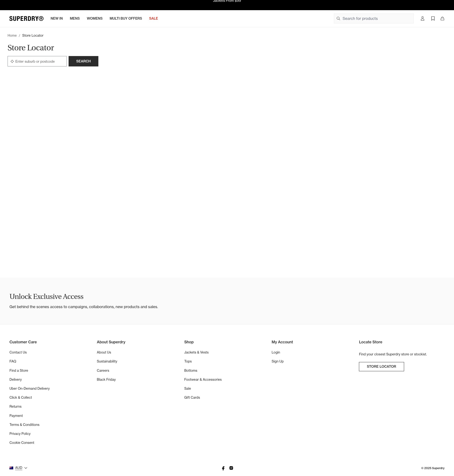Open Click & Collect link
This screenshot has height=476, width=454.
coord(21,397)
